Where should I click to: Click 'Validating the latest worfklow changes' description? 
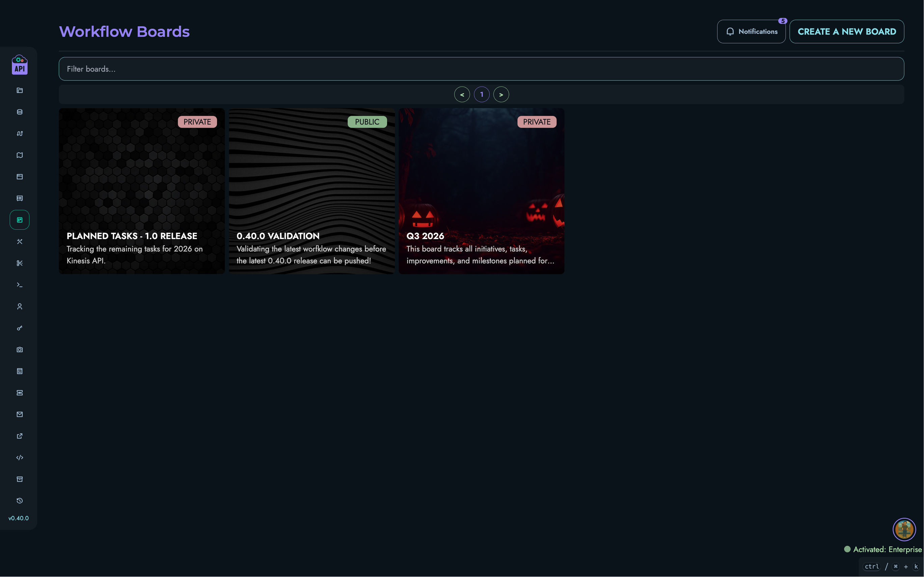tap(311, 255)
